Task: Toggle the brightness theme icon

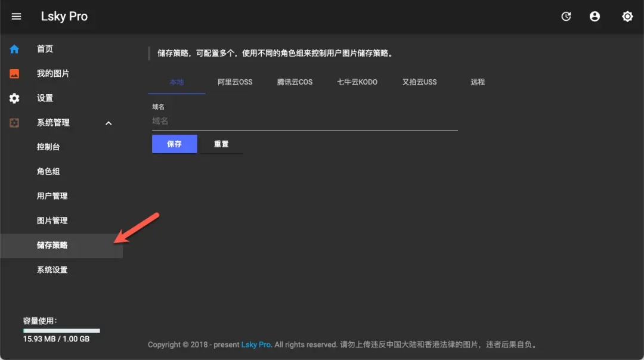Action: [627, 17]
